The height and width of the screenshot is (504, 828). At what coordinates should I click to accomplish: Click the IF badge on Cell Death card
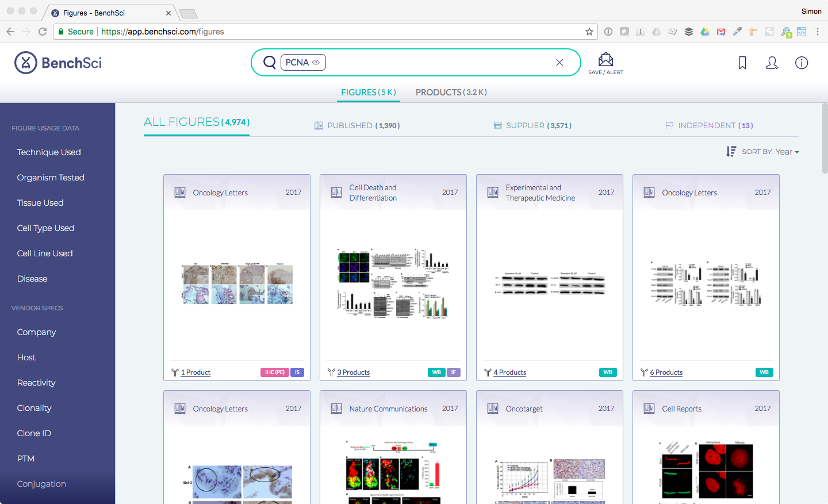coord(454,372)
